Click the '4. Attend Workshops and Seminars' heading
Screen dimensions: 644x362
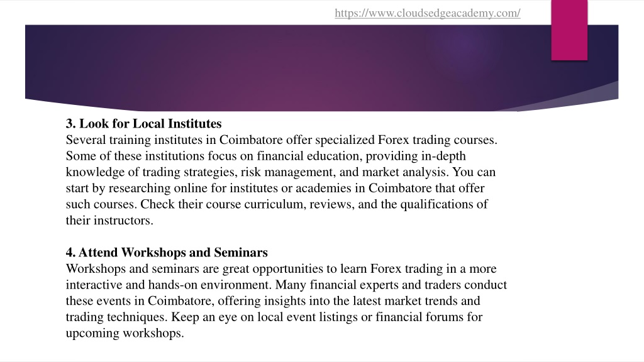pyautogui.click(x=167, y=253)
